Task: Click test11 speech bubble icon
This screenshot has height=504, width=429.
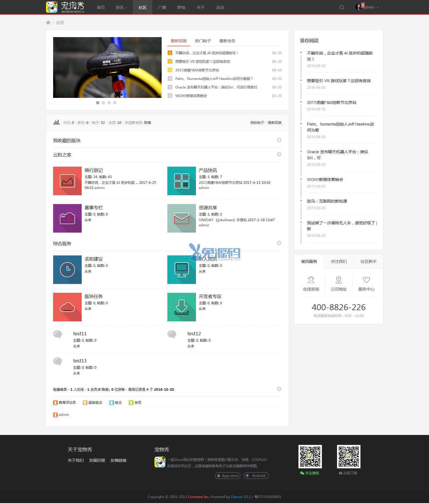Action: pyautogui.click(x=58, y=334)
